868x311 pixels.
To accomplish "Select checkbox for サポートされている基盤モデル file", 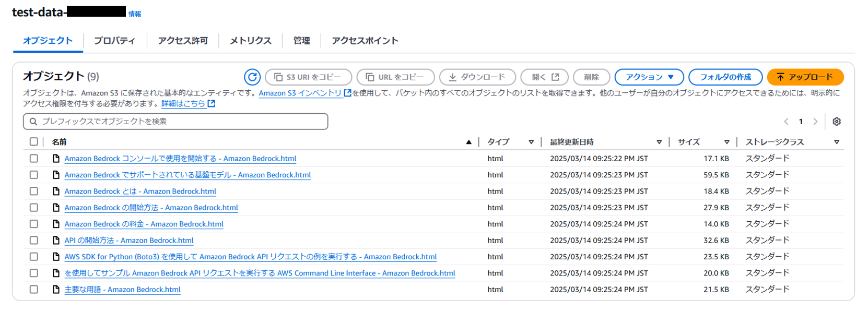I will pos(34,175).
